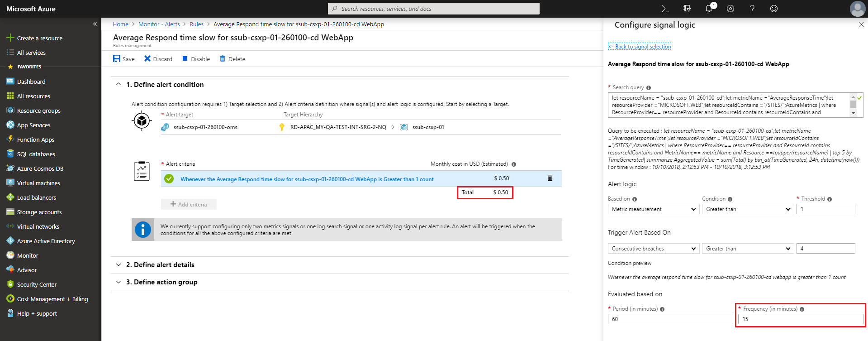Open Virtual machines in sidebar

tap(38, 183)
